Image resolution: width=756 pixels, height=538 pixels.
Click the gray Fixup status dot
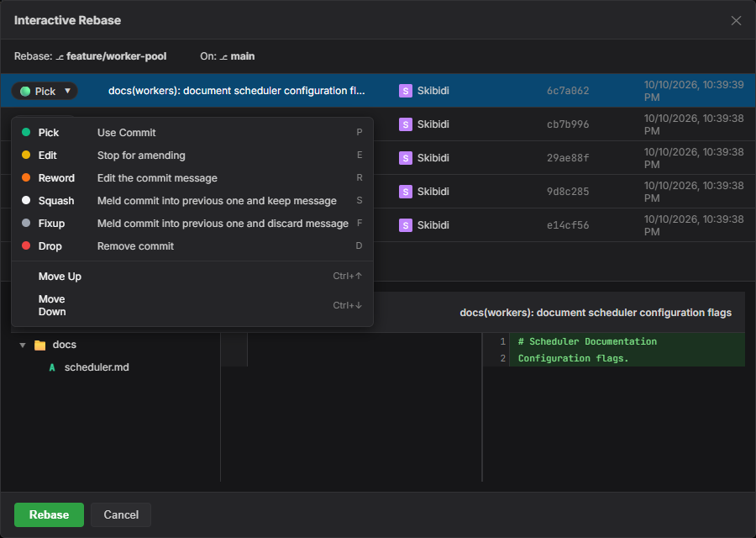[x=26, y=223]
